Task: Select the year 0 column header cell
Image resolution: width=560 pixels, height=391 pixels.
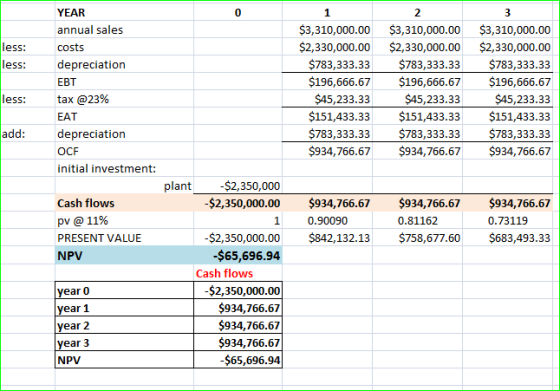Action: 238,12
